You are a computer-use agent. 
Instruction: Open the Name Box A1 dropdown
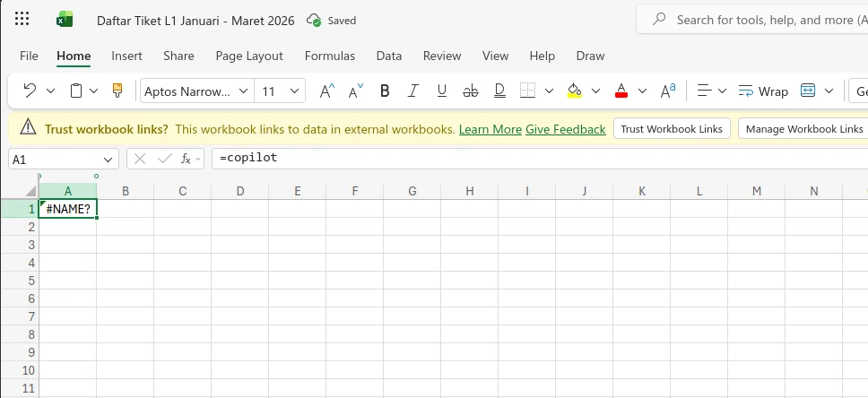click(108, 160)
